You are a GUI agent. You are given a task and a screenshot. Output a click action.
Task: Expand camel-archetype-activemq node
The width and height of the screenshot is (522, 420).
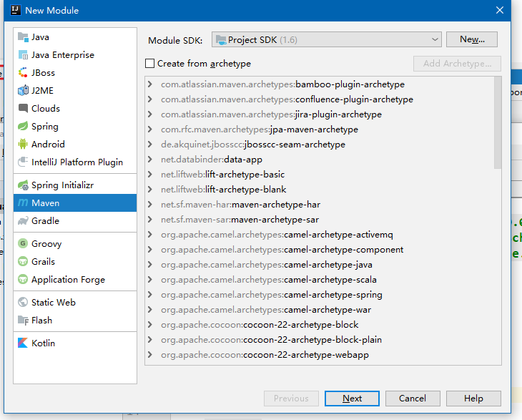150,235
